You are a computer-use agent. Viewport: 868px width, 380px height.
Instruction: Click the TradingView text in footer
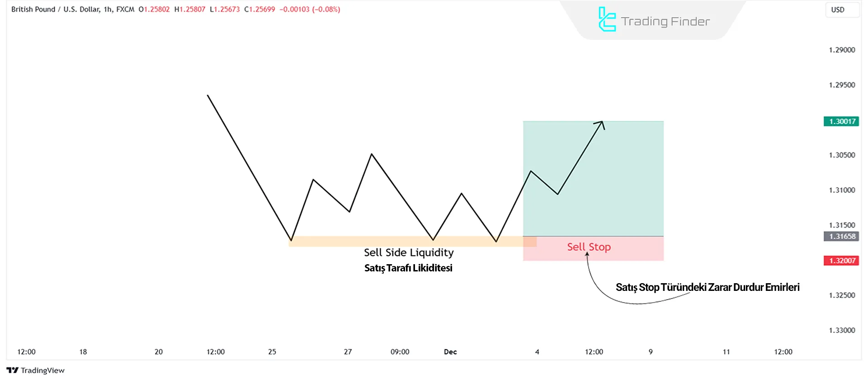pos(42,370)
